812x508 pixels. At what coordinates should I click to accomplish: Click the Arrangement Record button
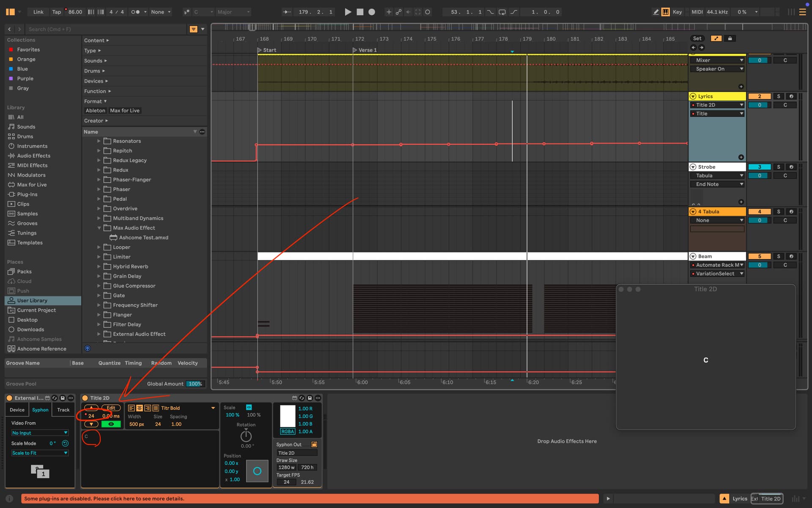(x=372, y=12)
